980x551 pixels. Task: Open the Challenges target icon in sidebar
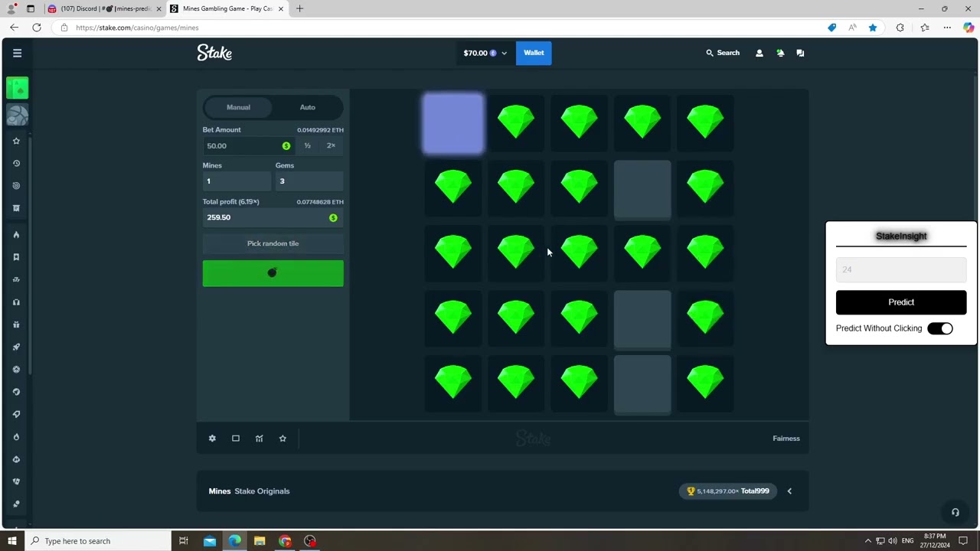coord(16,185)
